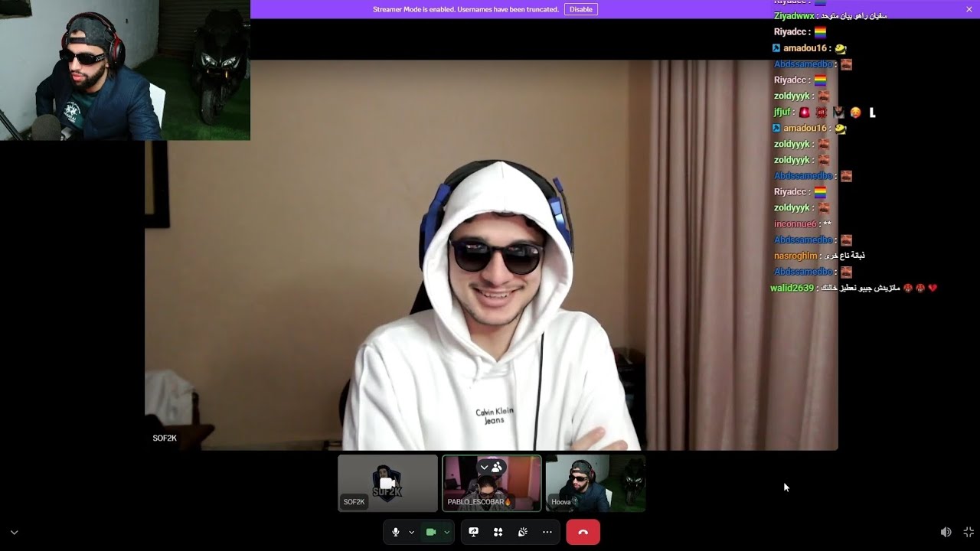Open the three-dot more options menu
Image resolution: width=980 pixels, height=551 pixels.
tap(547, 532)
